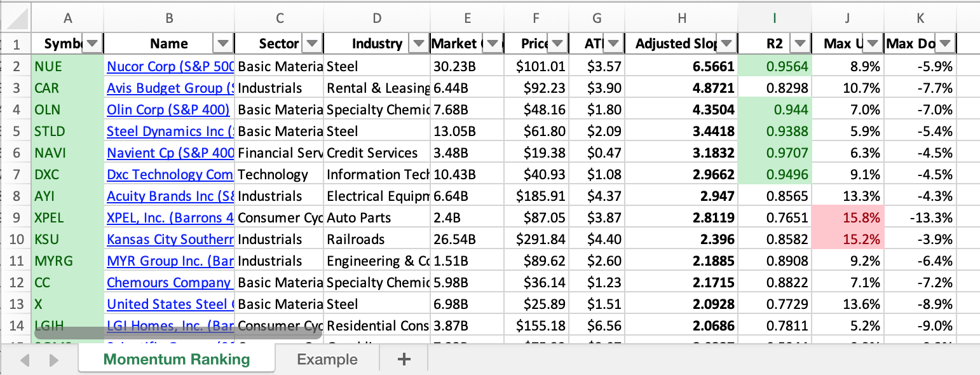Open the Nucor Corp link
Image resolution: width=980 pixels, height=375 pixels.
tap(170, 66)
